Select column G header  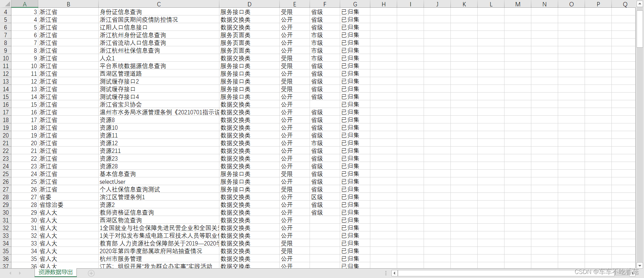pyautogui.click(x=355, y=4)
